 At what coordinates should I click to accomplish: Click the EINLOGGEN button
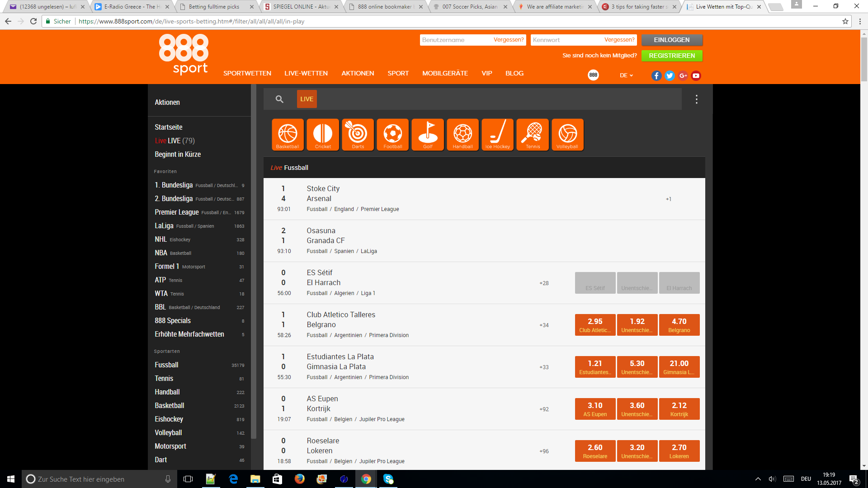pos(672,40)
